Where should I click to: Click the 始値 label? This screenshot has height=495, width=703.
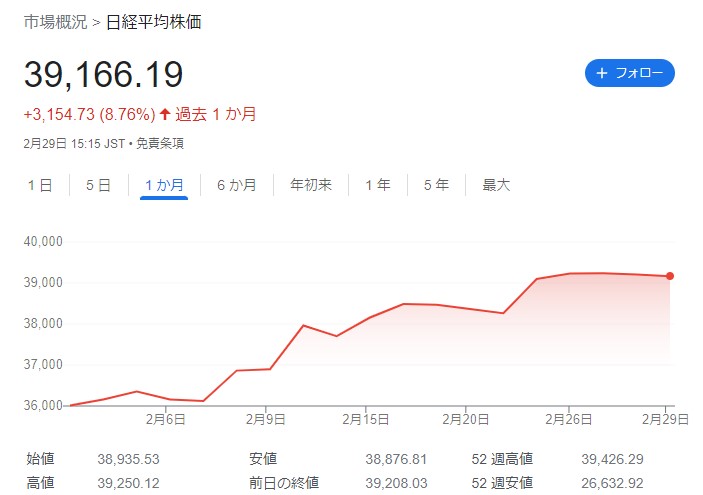click(x=40, y=459)
